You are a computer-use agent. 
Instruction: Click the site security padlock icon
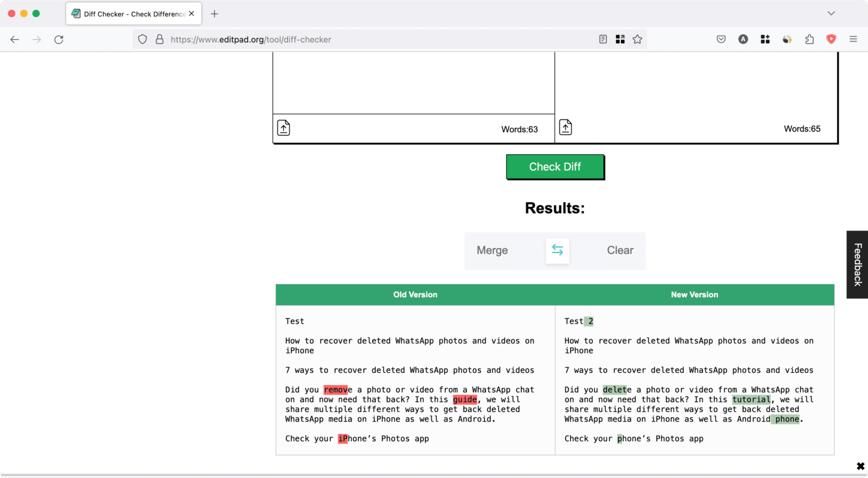(159, 40)
